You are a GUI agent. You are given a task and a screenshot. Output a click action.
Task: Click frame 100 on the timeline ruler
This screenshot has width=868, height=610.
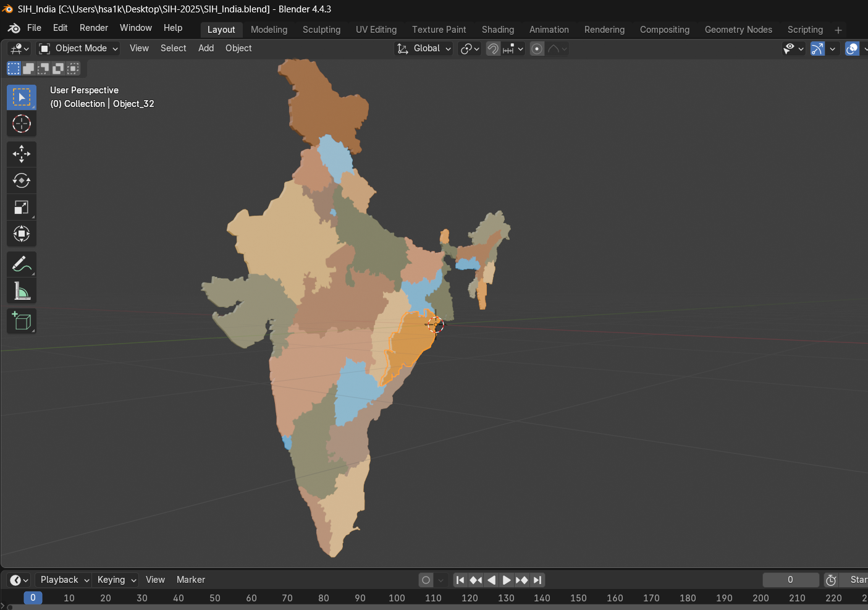[397, 598]
